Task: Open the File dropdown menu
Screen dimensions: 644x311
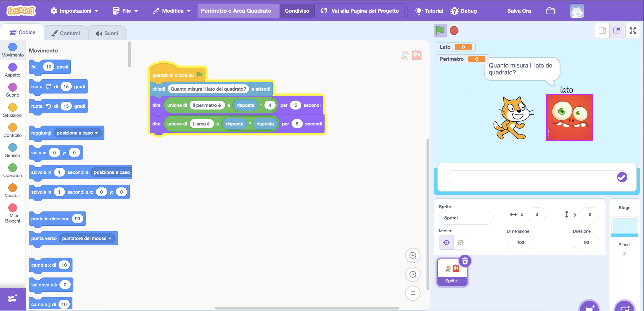Action: pyautogui.click(x=125, y=11)
